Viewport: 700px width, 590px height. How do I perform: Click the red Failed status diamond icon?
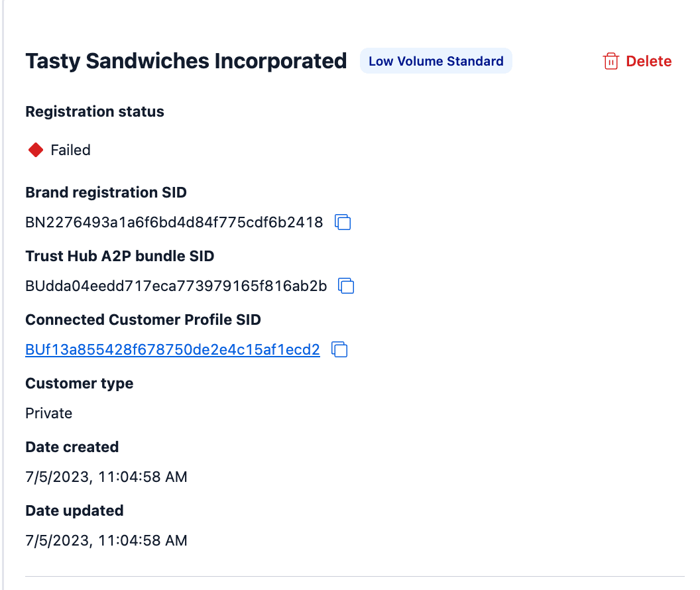[x=35, y=149]
